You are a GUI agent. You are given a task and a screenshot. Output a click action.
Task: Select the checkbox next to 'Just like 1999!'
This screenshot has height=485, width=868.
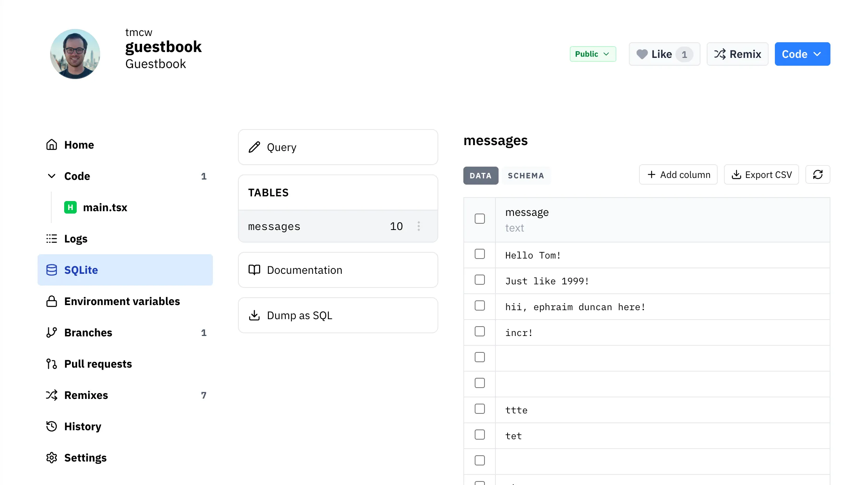click(479, 280)
